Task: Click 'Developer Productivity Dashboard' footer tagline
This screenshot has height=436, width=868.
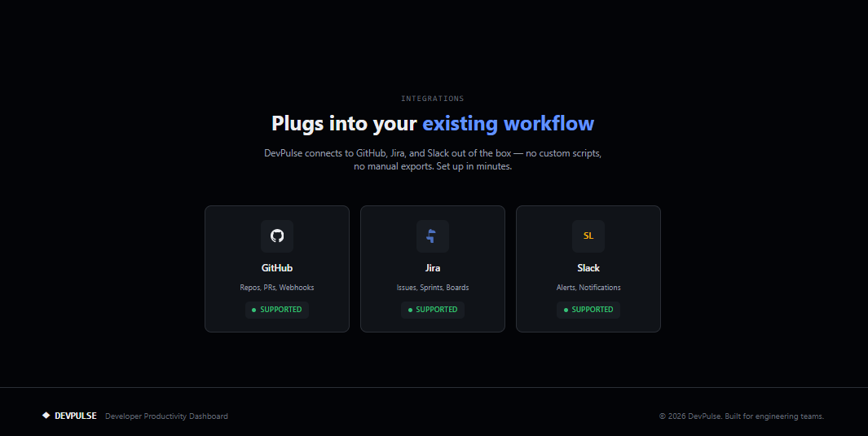Action: pos(166,416)
